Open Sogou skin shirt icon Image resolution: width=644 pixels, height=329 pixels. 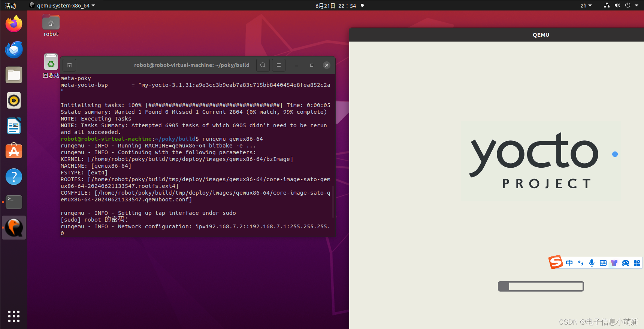[x=614, y=263]
